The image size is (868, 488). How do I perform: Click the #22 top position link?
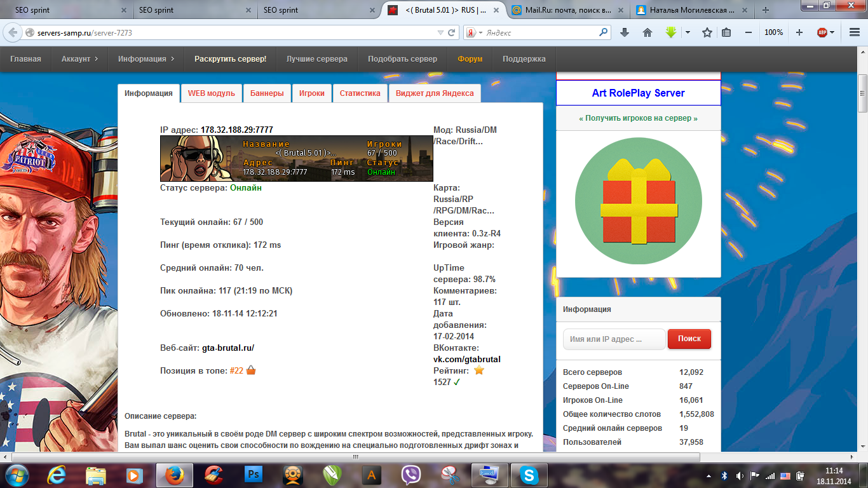point(236,370)
